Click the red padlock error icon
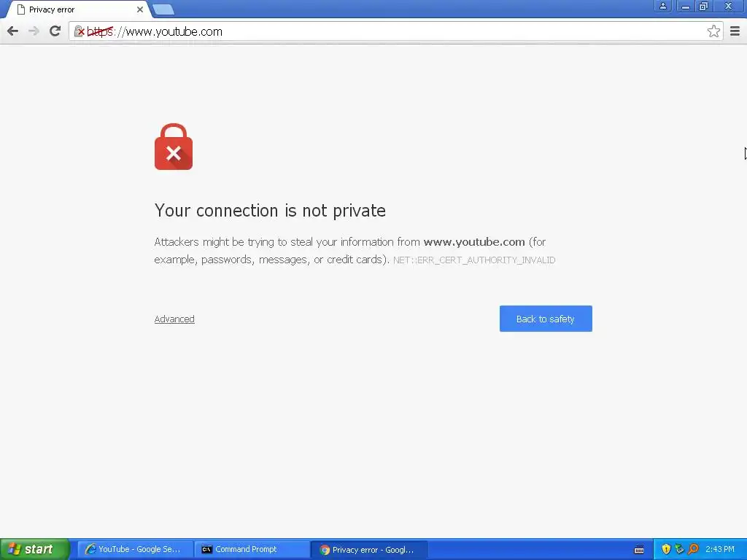747x560 pixels. (x=174, y=147)
